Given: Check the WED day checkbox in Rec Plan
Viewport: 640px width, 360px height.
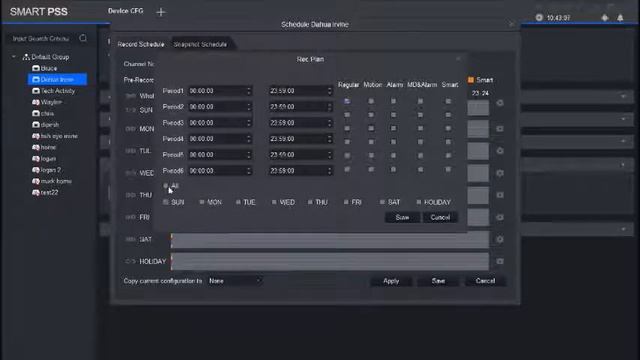Looking at the screenshot, I should coord(274,202).
